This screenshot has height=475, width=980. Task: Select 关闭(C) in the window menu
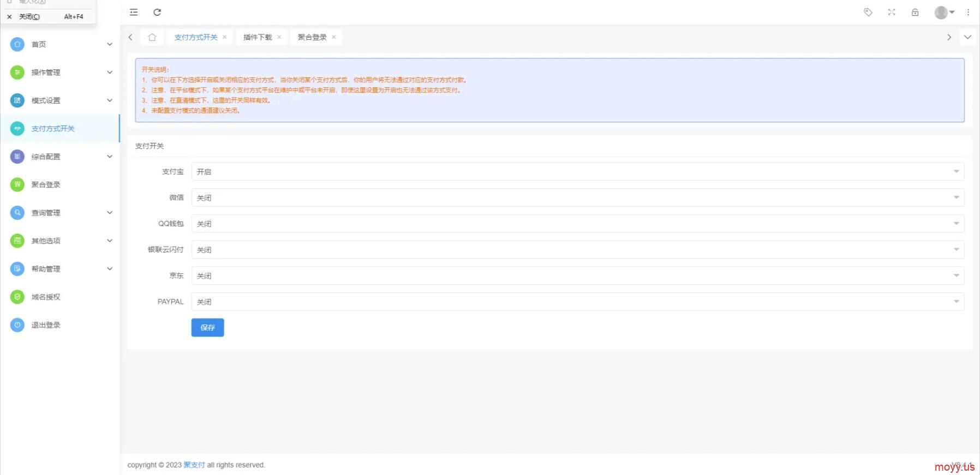47,16
